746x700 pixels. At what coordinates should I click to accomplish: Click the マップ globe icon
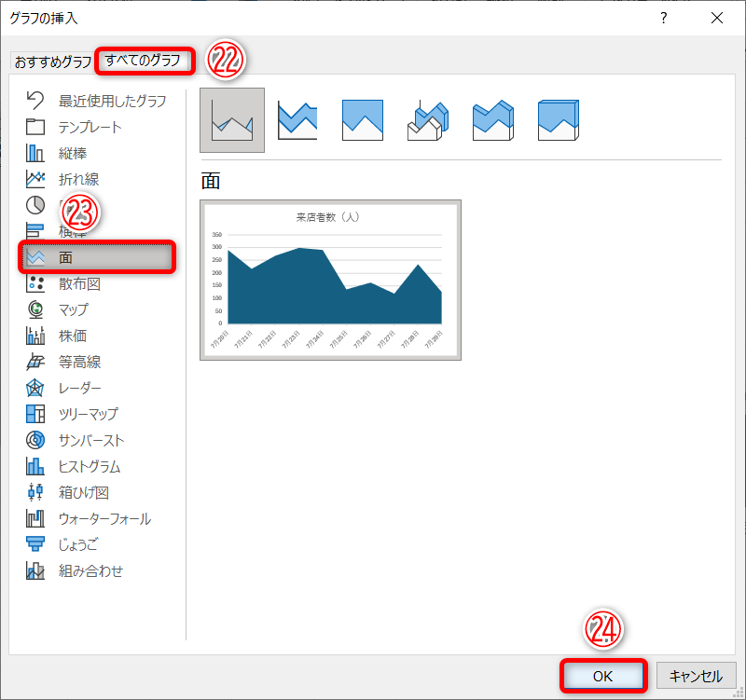pos(35,309)
